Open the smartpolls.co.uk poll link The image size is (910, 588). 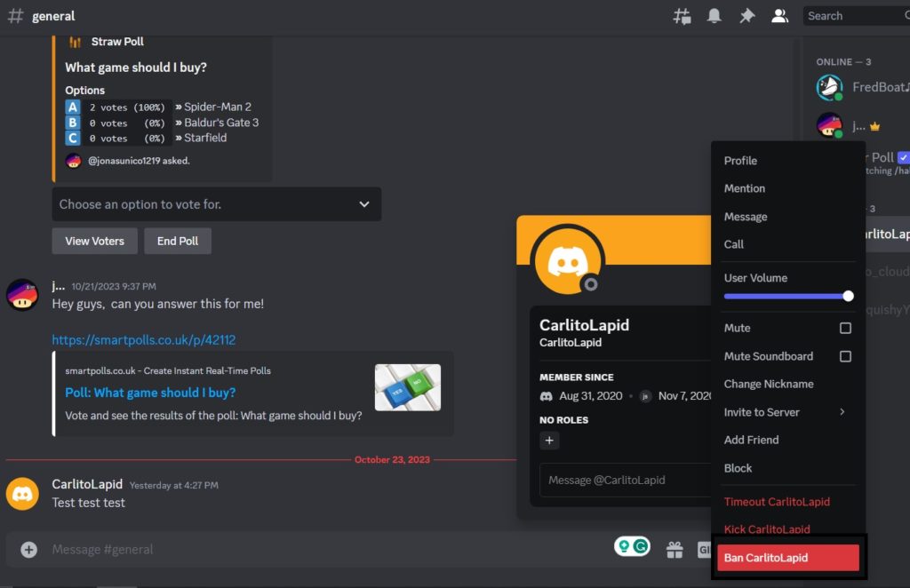point(143,339)
